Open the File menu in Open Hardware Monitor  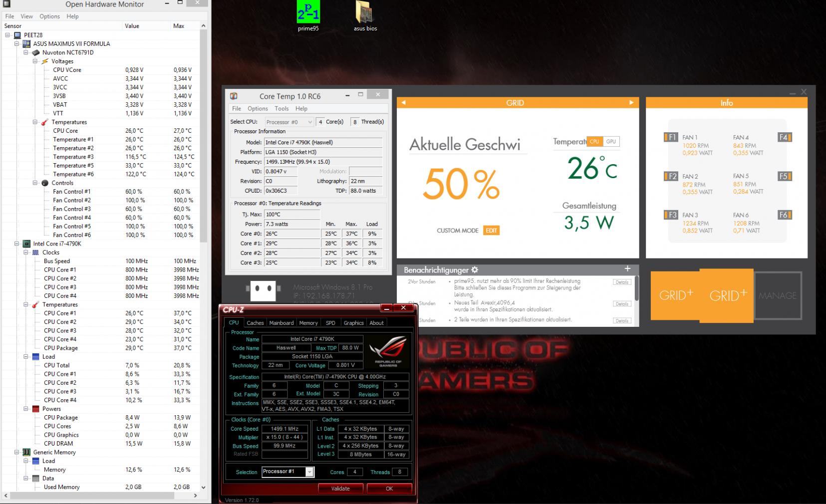click(9, 16)
